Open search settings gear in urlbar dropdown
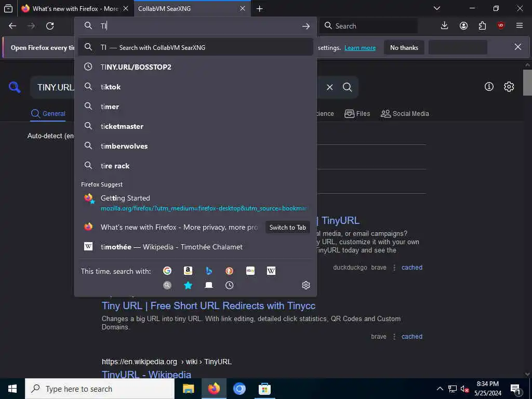Screen dimensions: 532x399 point(305,285)
